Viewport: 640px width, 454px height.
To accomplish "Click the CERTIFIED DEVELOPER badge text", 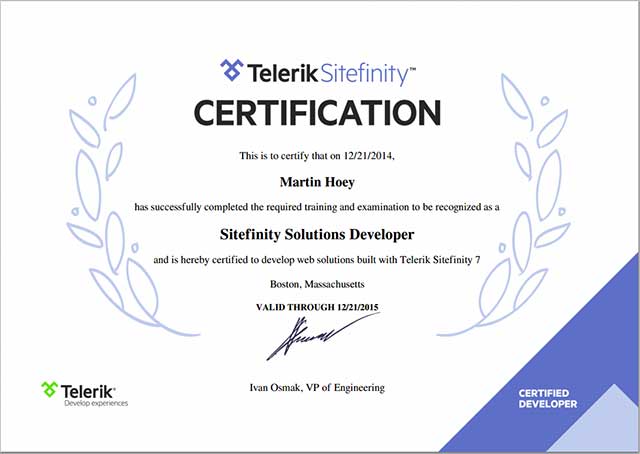I will click(548, 398).
